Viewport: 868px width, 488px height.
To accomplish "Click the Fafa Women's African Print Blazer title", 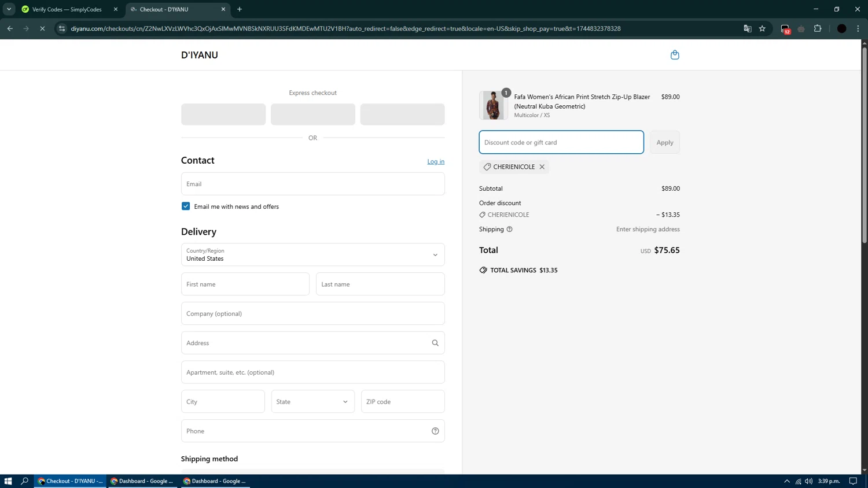I will click(582, 101).
